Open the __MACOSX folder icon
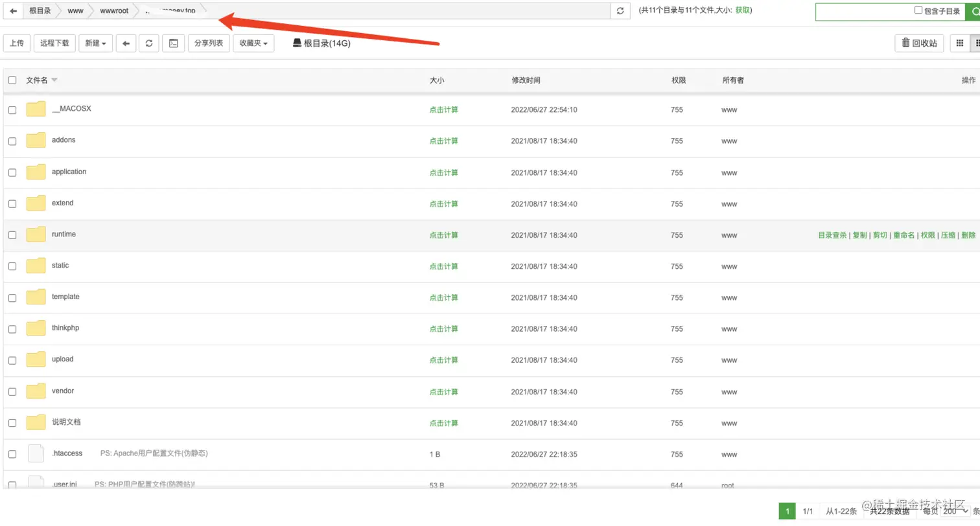The width and height of the screenshot is (980, 526). click(x=36, y=109)
